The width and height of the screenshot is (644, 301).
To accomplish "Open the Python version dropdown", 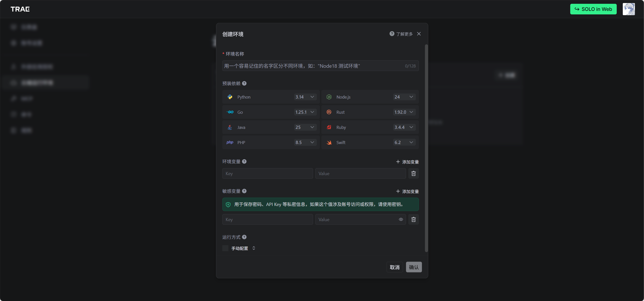I will point(305,97).
